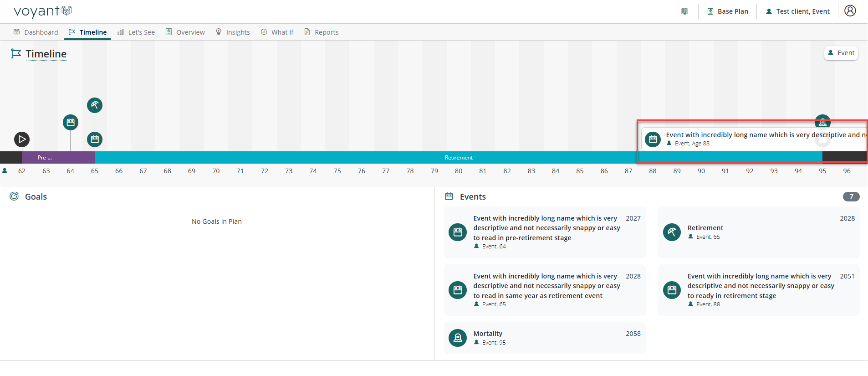This screenshot has width=868, height=376.
Task: Open the Base Plan selector
Action: [x=728, y=11]
